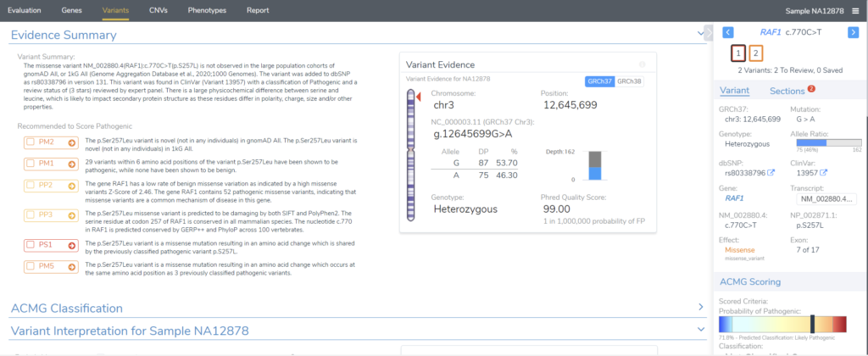Click the position value 12,645,699

pos(570,104)
